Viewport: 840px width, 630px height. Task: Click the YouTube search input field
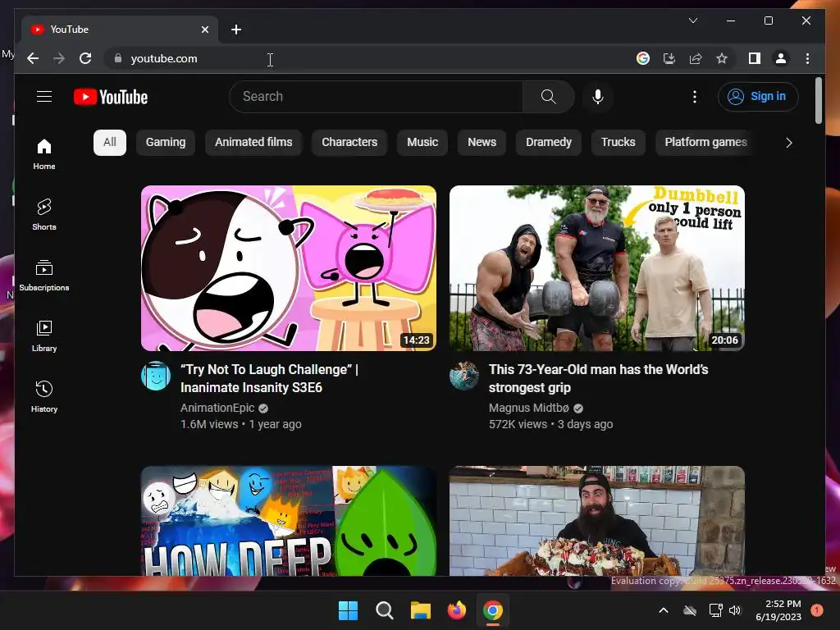click(x=376, y=97)
